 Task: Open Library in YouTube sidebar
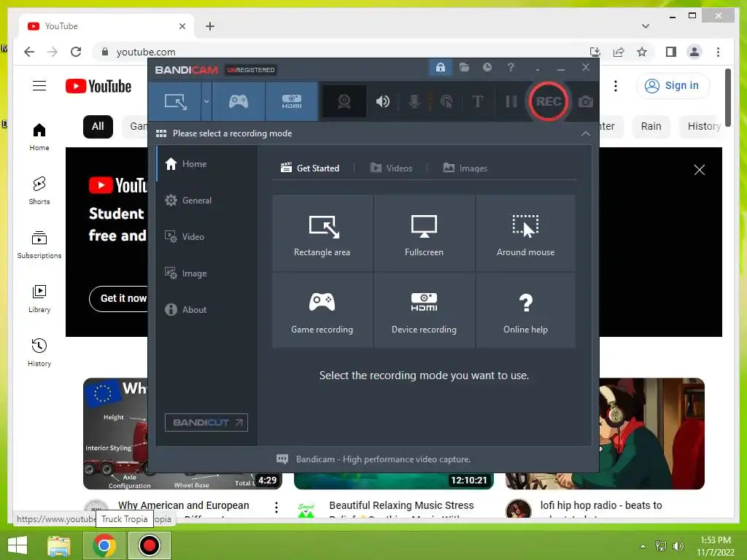coord(39,298)
